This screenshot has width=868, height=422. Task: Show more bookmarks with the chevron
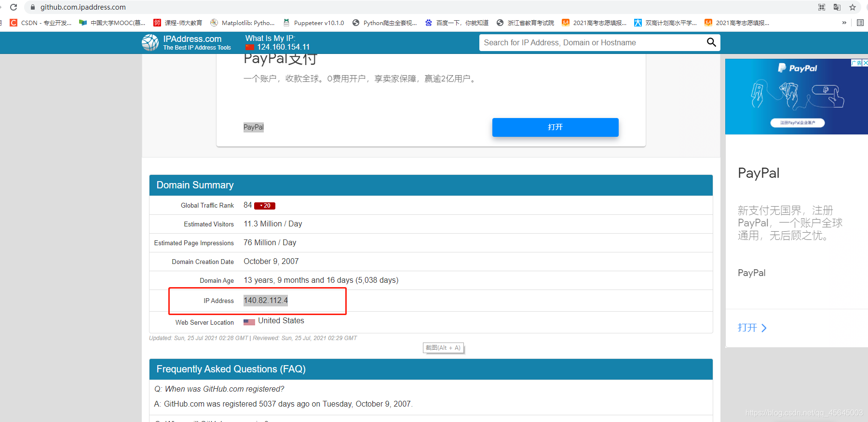pyautogui.click(x=844, y=23)
